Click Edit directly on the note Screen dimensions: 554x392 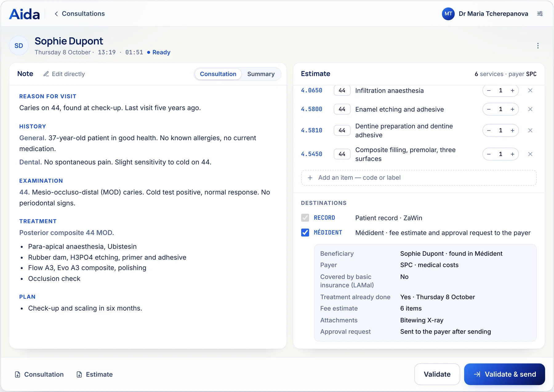pyautogui.click(x=64, y=74)
